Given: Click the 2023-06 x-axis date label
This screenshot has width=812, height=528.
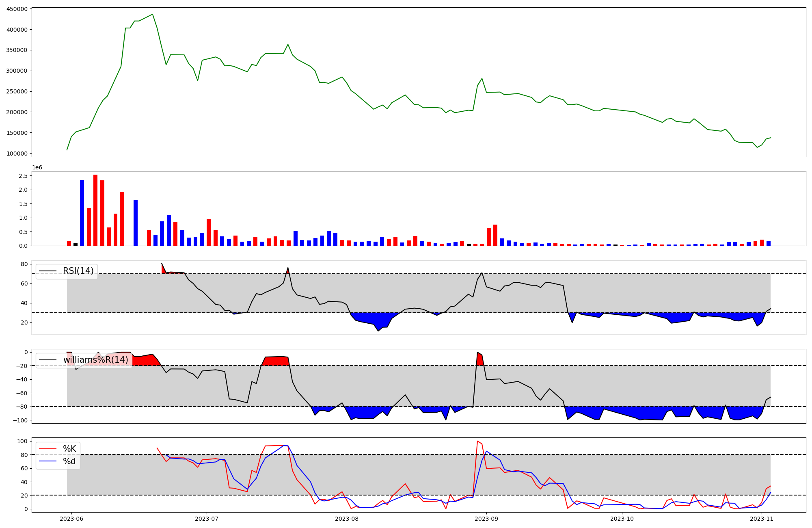Looking at the screenshot, I should pyautogui.click(x=71, y=519).
